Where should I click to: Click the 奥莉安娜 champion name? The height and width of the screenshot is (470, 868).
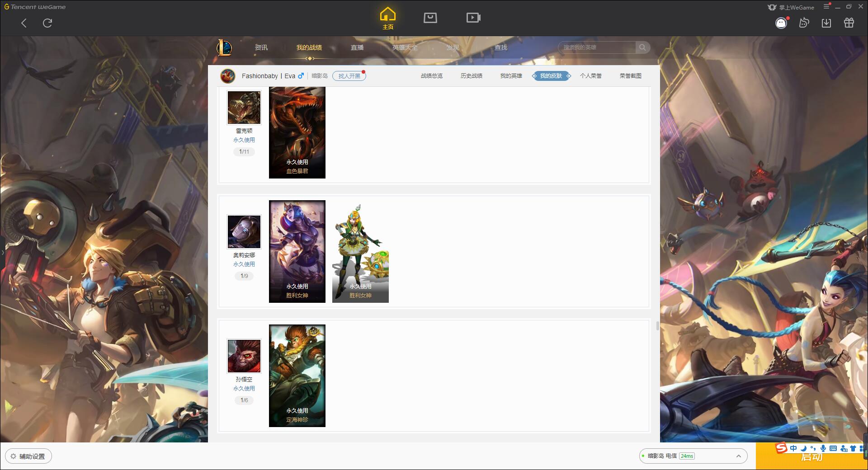tap(244, 255)
